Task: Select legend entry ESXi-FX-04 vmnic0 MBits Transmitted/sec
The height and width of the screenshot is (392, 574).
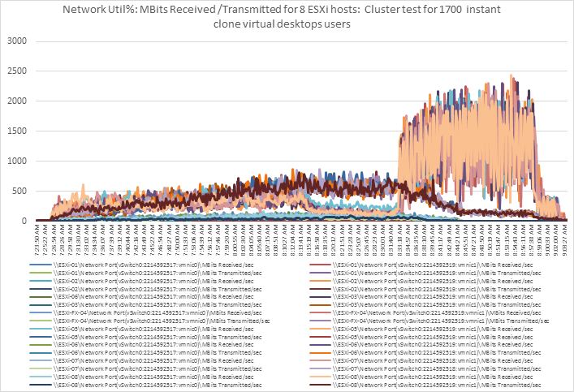Action: click(x=149, y=321)
